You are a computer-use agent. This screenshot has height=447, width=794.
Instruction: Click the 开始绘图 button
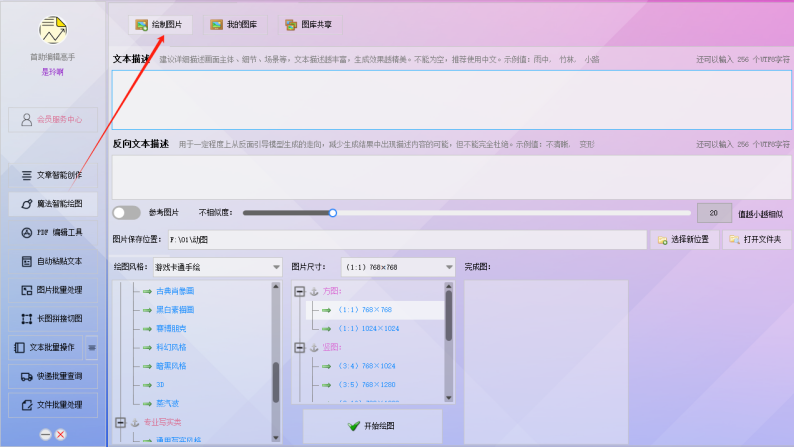(372, 426)
